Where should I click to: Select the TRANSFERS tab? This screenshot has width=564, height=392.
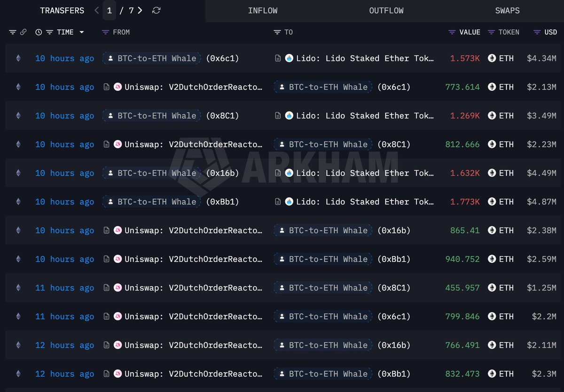[62, 10]
